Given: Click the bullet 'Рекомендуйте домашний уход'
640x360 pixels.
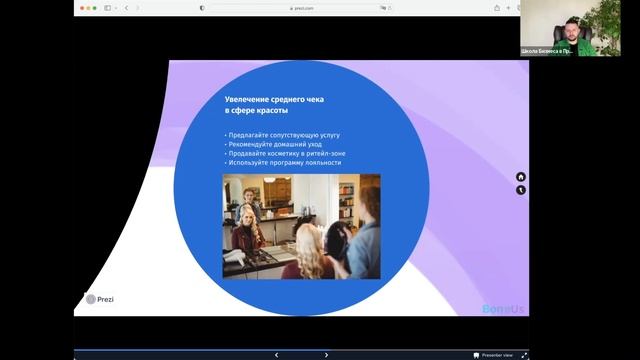Looking at the screenshot, I should [275, 144].
